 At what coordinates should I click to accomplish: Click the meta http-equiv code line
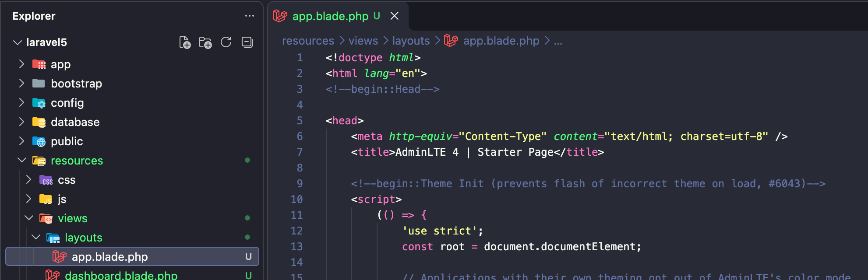coord(569,136)
